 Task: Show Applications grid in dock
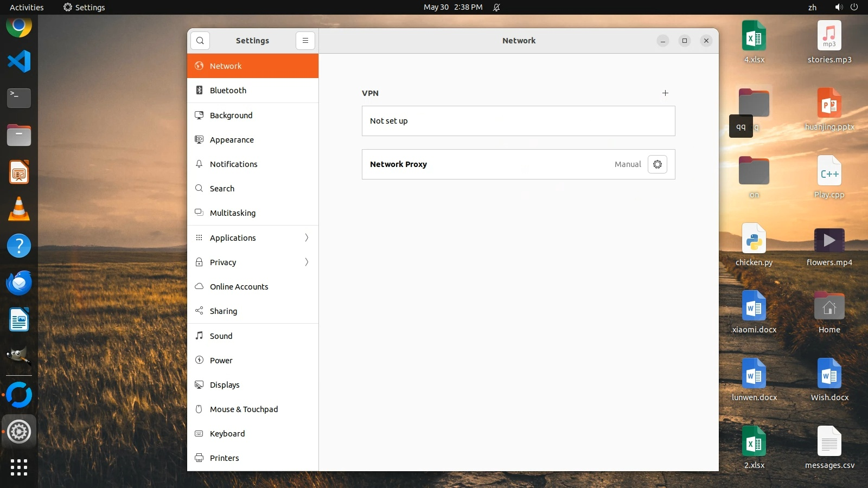coord(19,467)
